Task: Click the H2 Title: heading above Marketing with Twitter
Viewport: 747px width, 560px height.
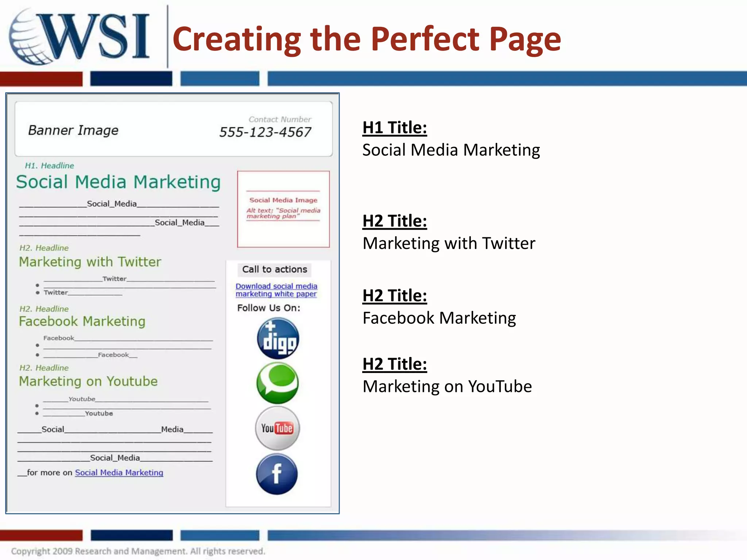Action: 395,221
